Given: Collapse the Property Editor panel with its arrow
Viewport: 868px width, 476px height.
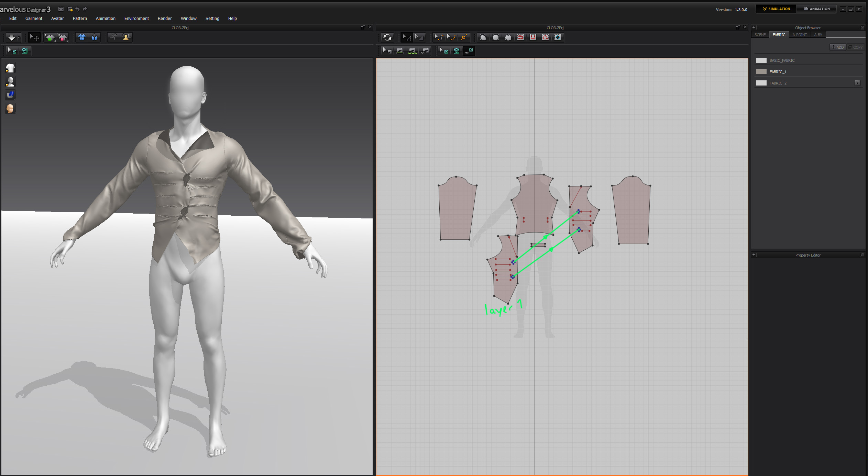Looking at the screenshot, I should point(754,255).
